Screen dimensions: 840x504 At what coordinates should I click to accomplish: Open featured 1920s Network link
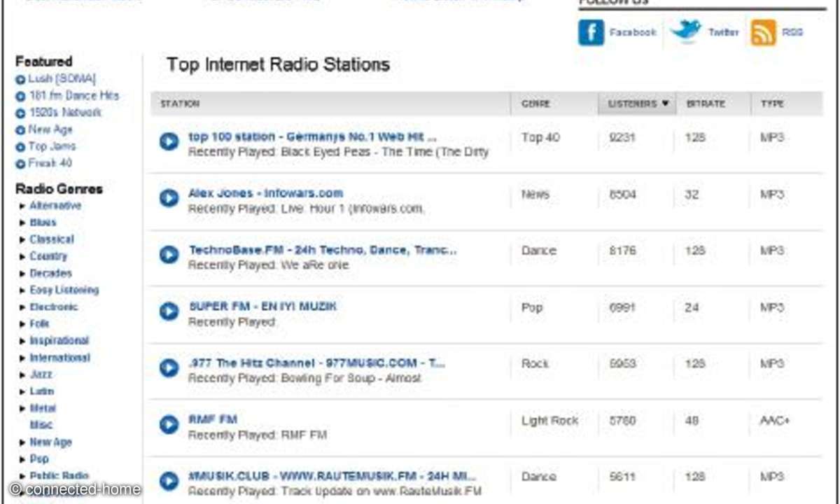click(65, 113)
